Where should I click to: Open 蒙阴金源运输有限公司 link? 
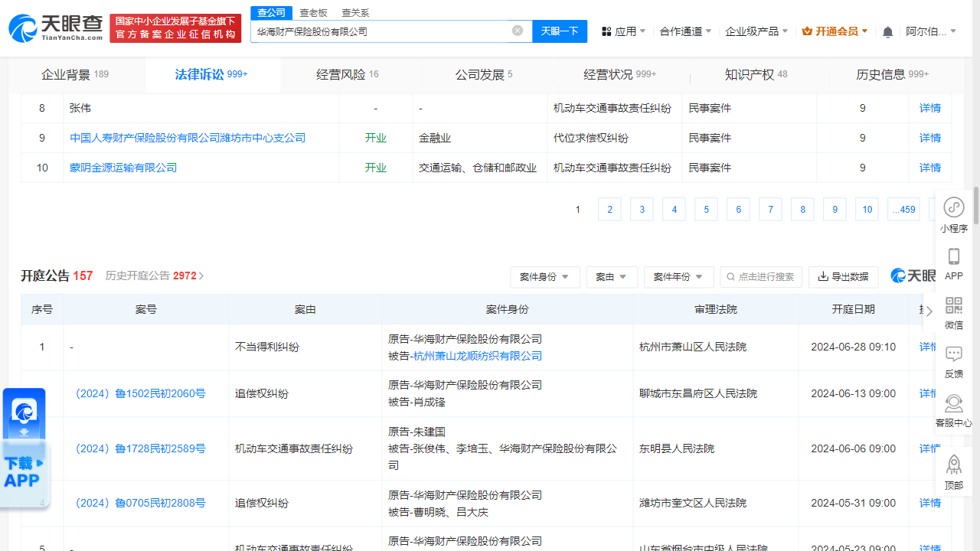tap(123, 168)
